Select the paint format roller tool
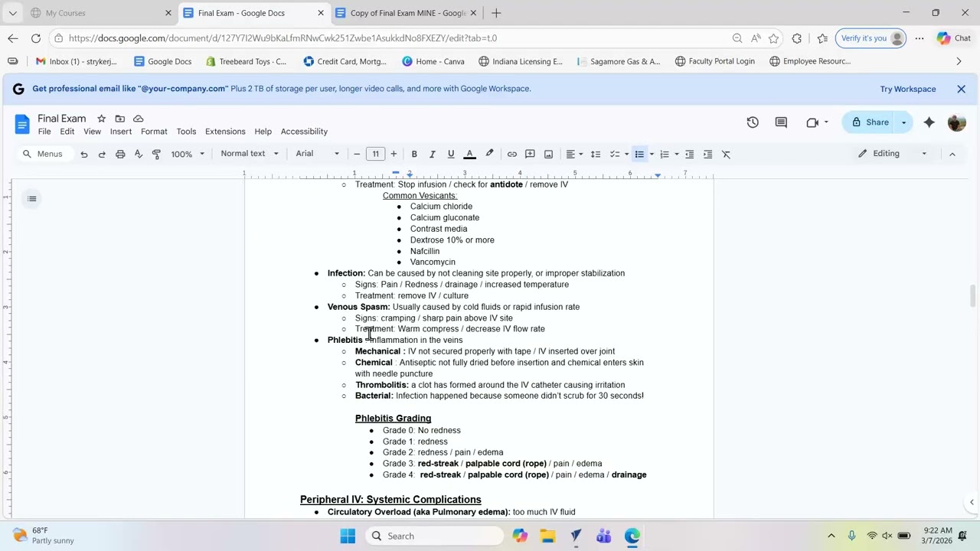This screenshot has height=551, width=980. tap(156, 154)
